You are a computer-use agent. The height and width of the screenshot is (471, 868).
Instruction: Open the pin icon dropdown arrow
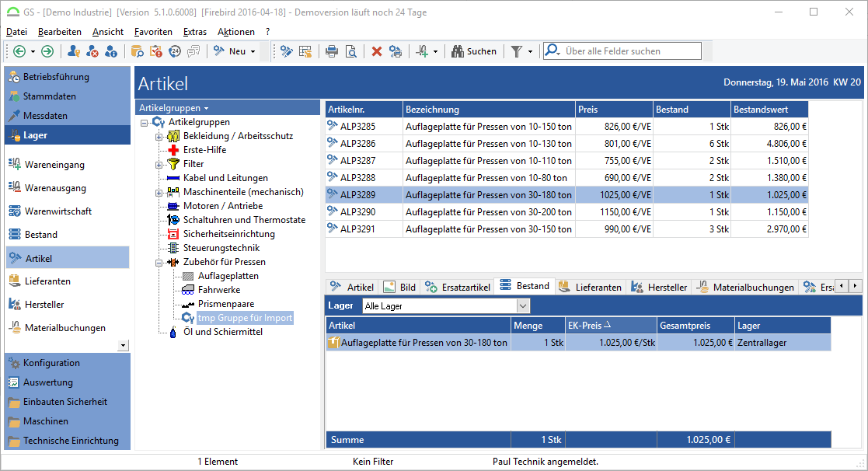[x=435, y=52]
